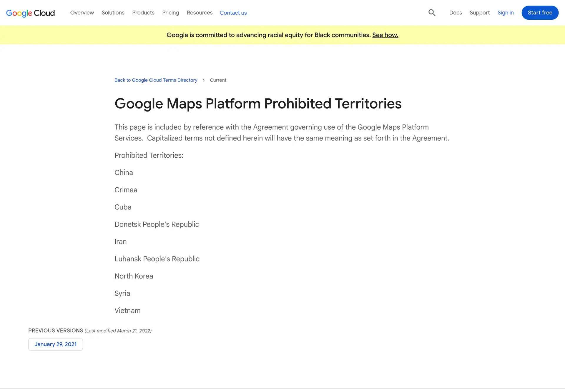Click the Crimea entry

[x=126, y=190]
